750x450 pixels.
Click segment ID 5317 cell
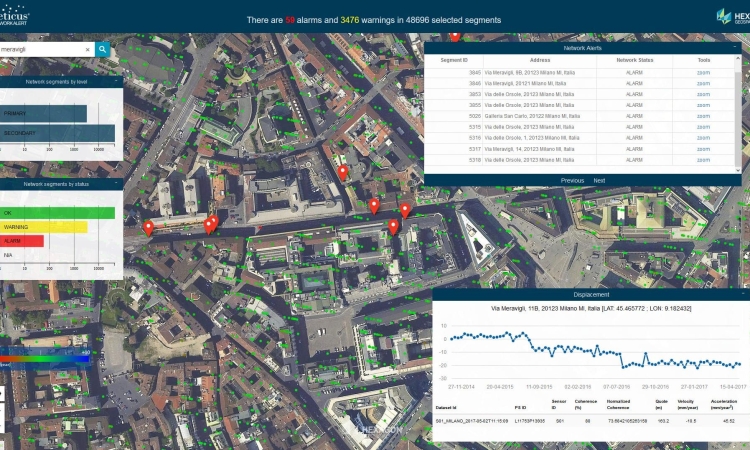(x=474, y=149)
